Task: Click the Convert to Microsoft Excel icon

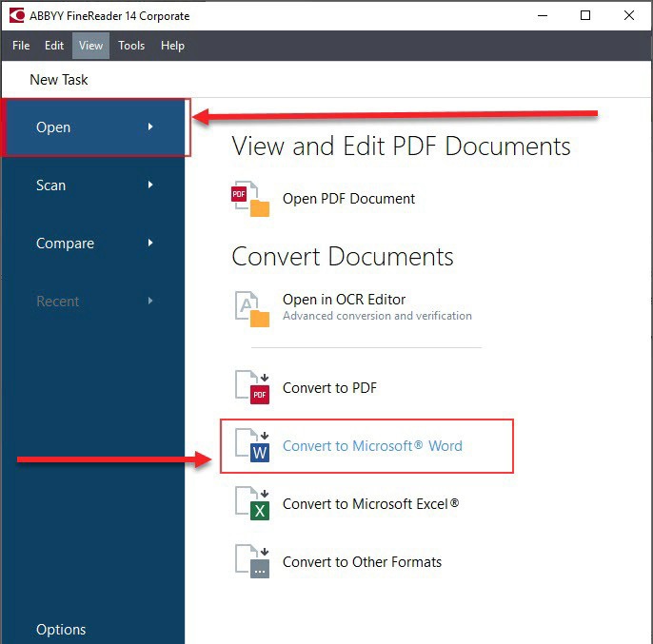Action: (x=252, y=504)
